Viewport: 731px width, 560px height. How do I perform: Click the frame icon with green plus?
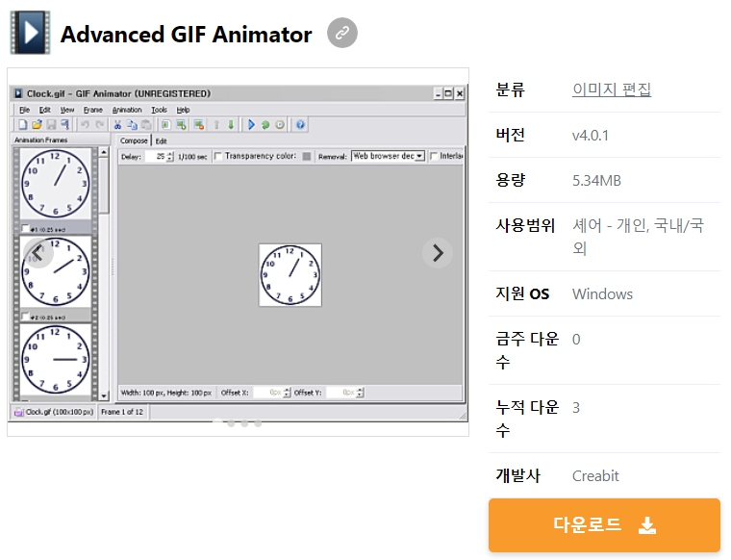click(181, 124)
